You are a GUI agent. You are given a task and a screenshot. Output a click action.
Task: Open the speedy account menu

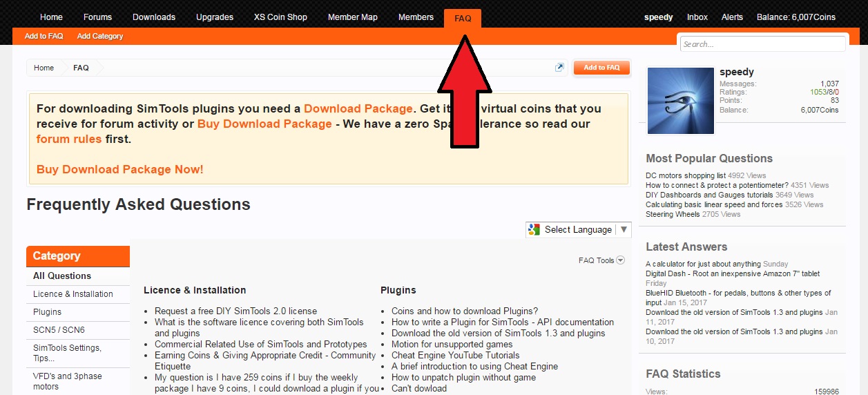(x=659, y=17)
